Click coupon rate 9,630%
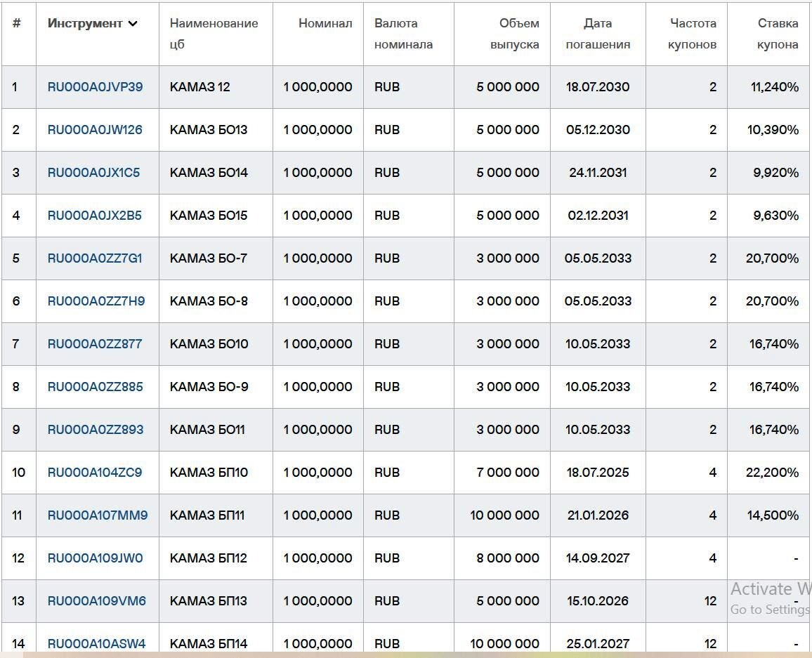 coord(775,216)
